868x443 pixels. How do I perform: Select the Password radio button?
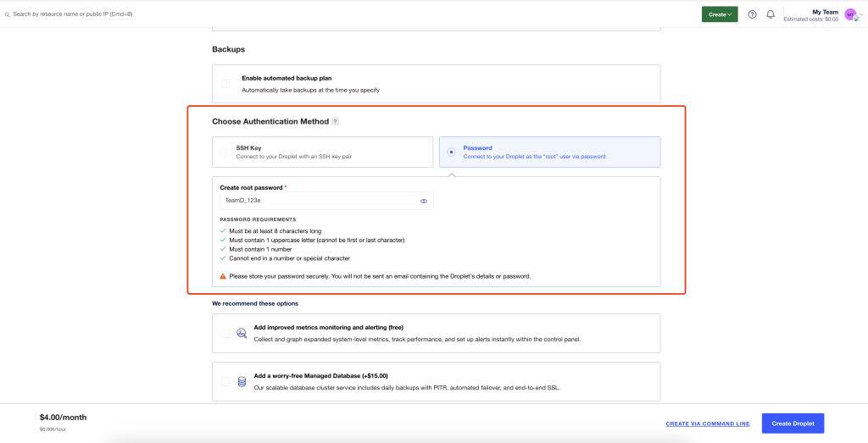pos(452,152)
